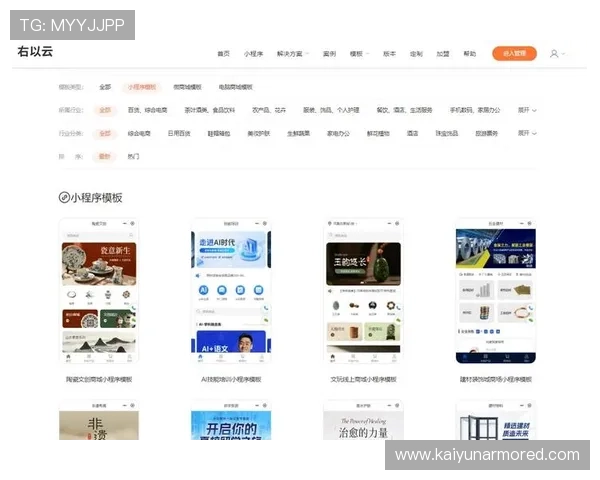Expand the 解决方案 nav dropdown
The image size is (600, 480).
293,54
